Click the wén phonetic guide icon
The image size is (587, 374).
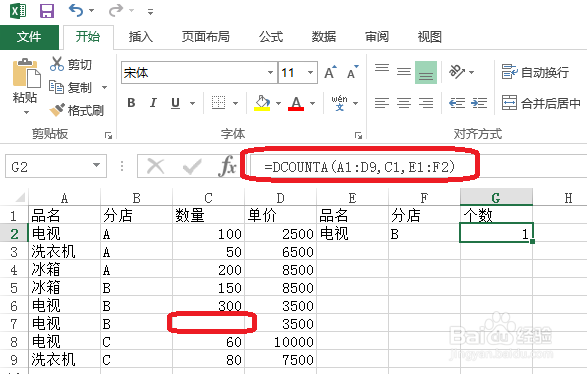coord(339,103)
